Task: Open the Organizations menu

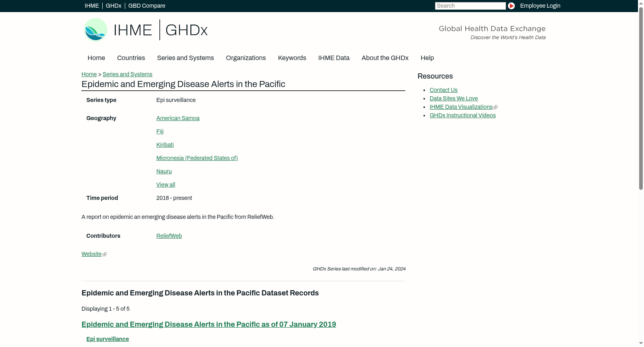Action: [x=246, y=58]
